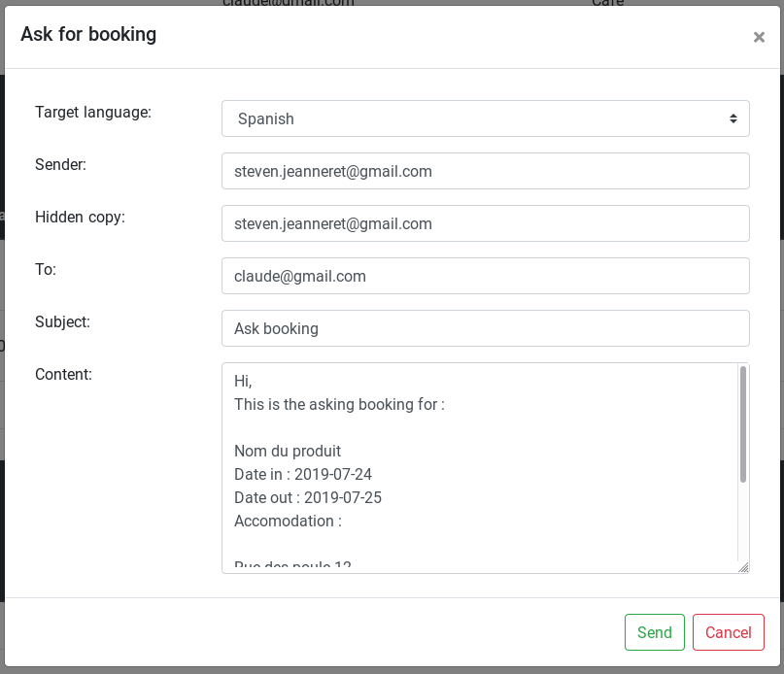The width and height of the screenshot is (784, 674).
Task: Click the 'Date in : 2019-07-24' line
Action: tap(302, 474)
